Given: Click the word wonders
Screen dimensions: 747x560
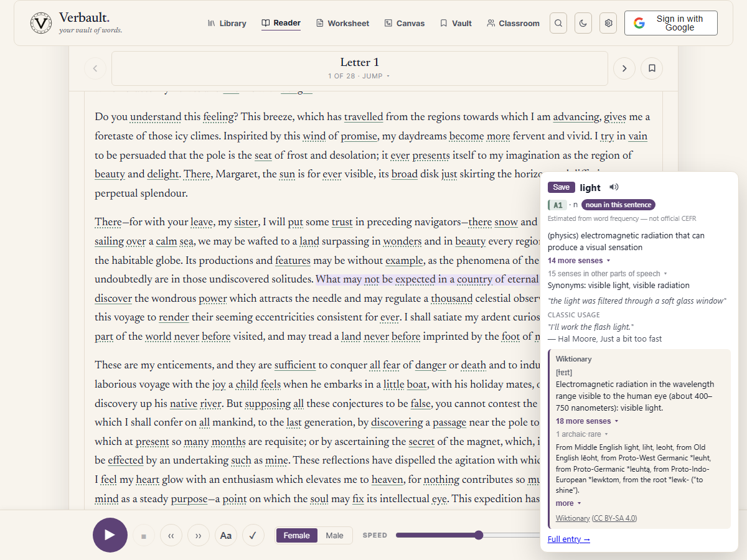Looking at the screenshot, I should pos(402,241).
